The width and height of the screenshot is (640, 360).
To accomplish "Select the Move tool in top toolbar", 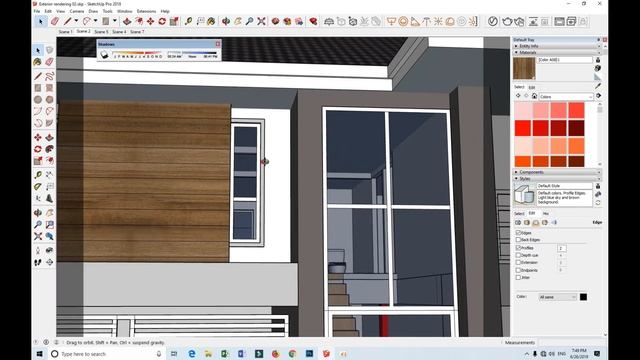I will 151,21.
